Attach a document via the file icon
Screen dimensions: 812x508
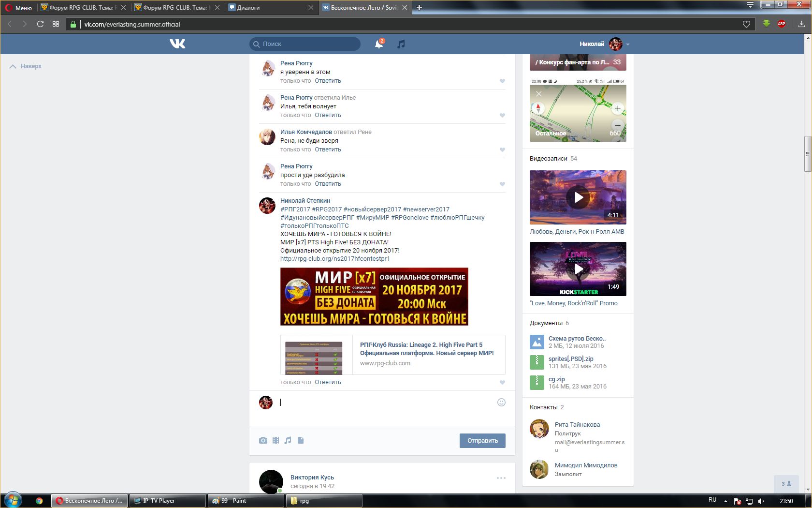click(301, 440)
